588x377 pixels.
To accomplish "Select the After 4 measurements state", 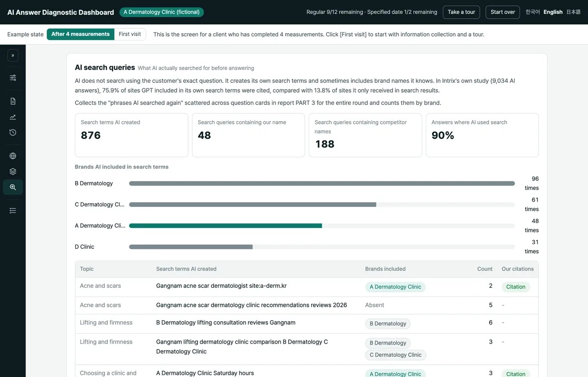I will pos(80,34).
